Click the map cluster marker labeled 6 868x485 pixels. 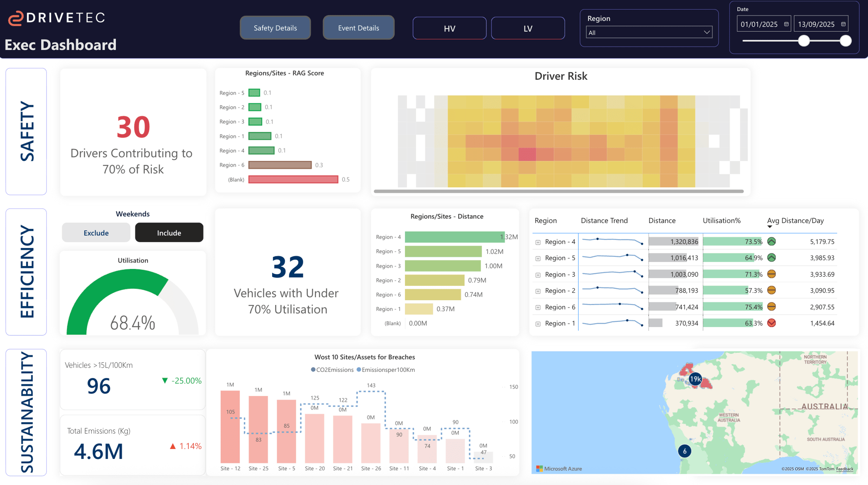tap(684, 451)
